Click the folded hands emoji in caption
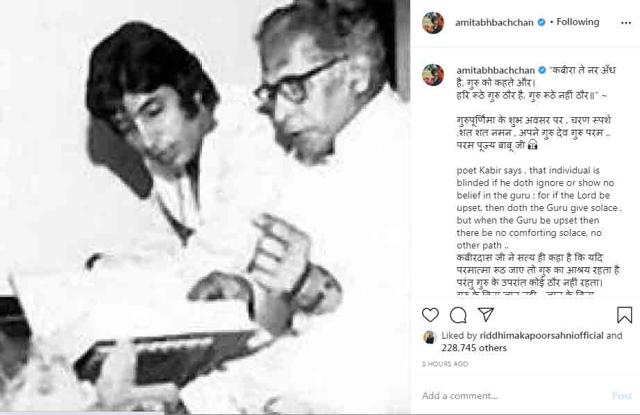 pyautogui.click(x=532, y=145)
